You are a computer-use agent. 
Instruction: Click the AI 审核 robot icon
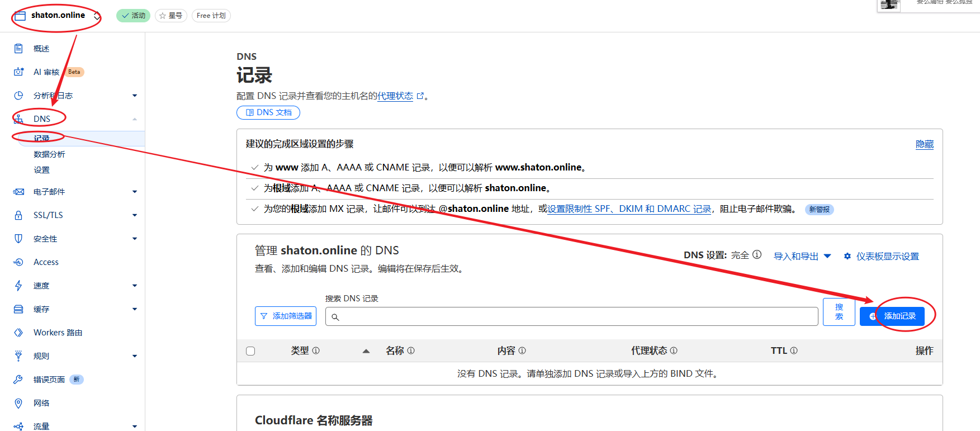tap(18, 72)
